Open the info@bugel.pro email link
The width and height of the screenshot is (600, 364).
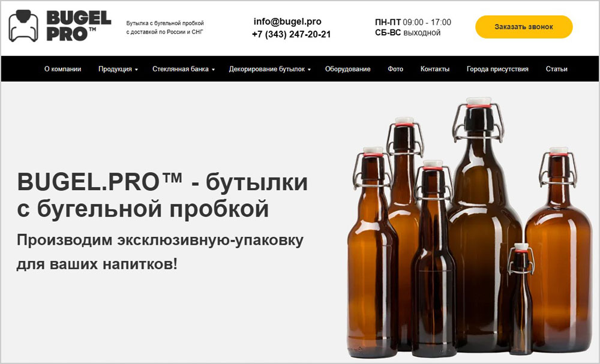coord(287,22)
